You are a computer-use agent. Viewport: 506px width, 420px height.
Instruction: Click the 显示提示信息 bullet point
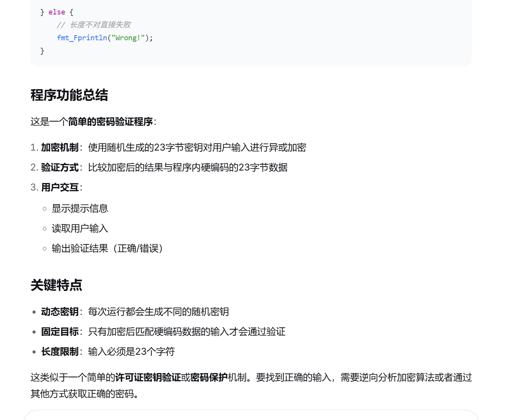click(x=80, y=208)
